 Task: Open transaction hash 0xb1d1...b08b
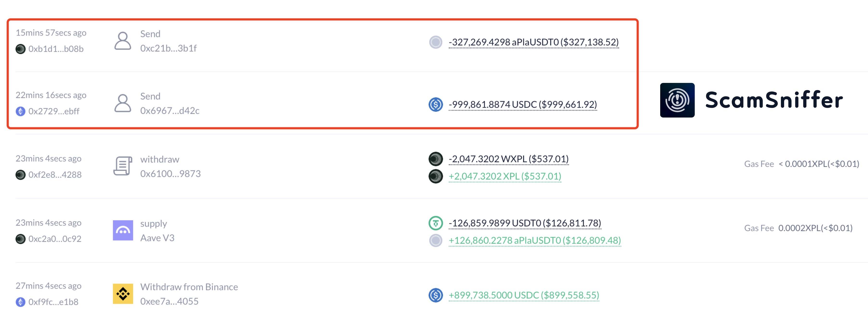tap(56, 49)
